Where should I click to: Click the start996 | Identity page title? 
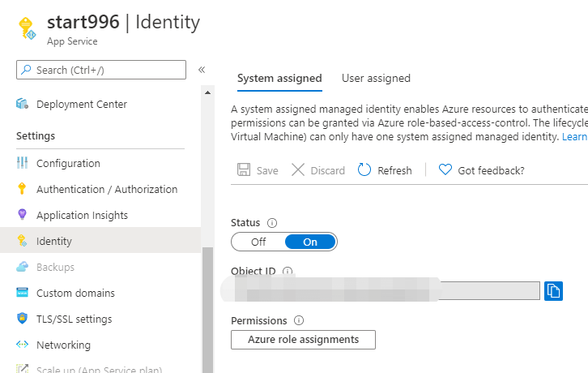(123, 22)
